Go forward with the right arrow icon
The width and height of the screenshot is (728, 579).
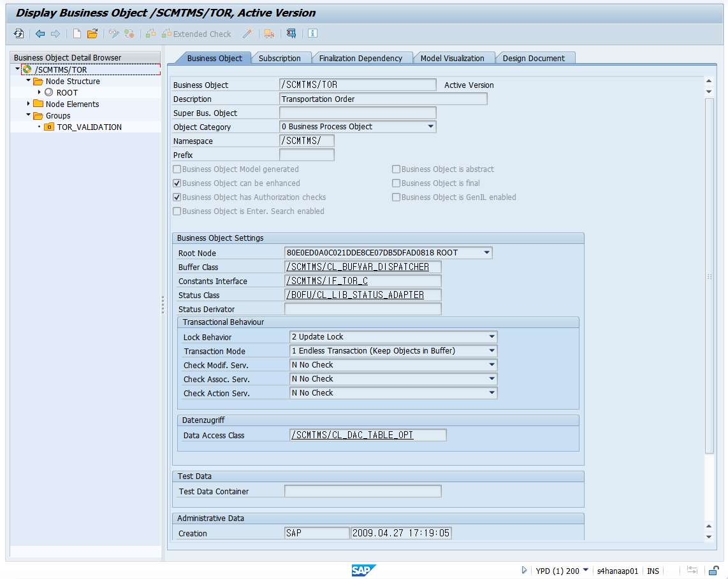[x=55, y=33]
